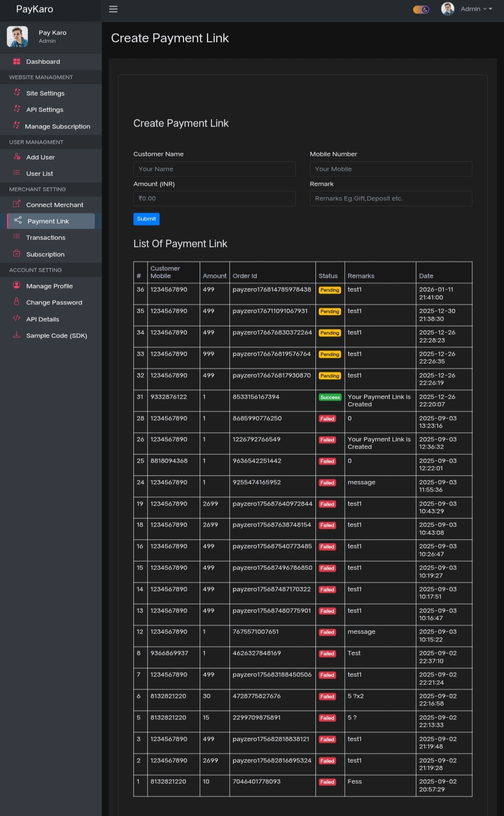Viewport: 504px width, 816px height.
Task: Open Transactions in the sidebar
Action: pyautogui.click(x=46, y=238)
